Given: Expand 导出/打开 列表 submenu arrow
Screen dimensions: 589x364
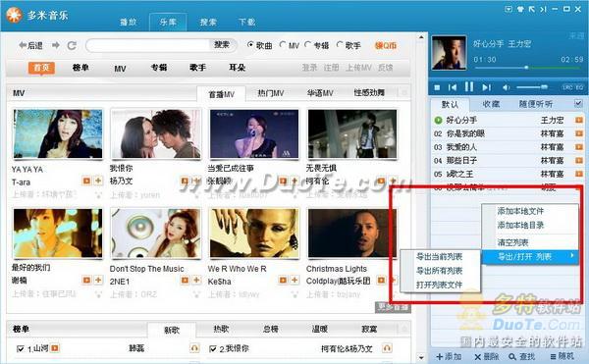Looking at the screenshot, I should 572,255.
